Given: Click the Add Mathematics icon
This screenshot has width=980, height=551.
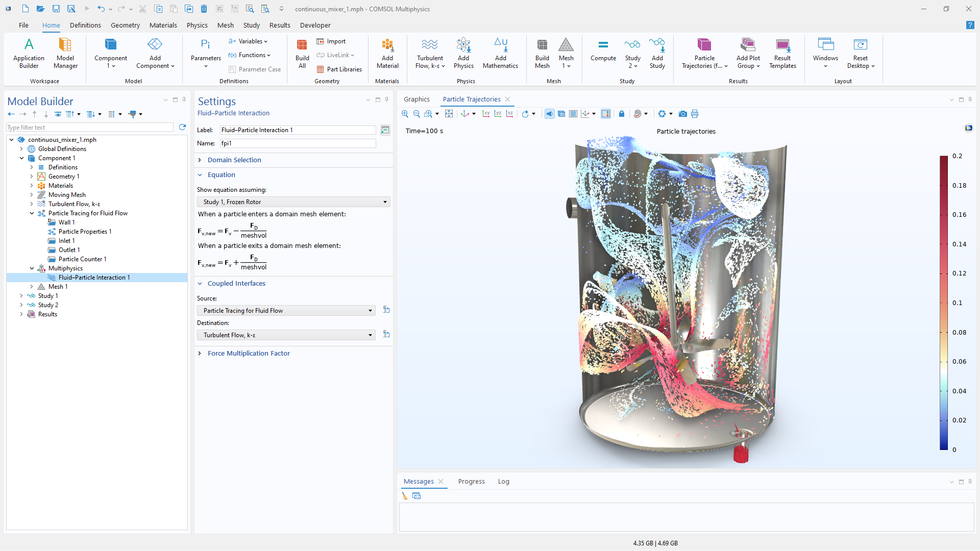Looking at the screenshot, I should pos(500,53).
